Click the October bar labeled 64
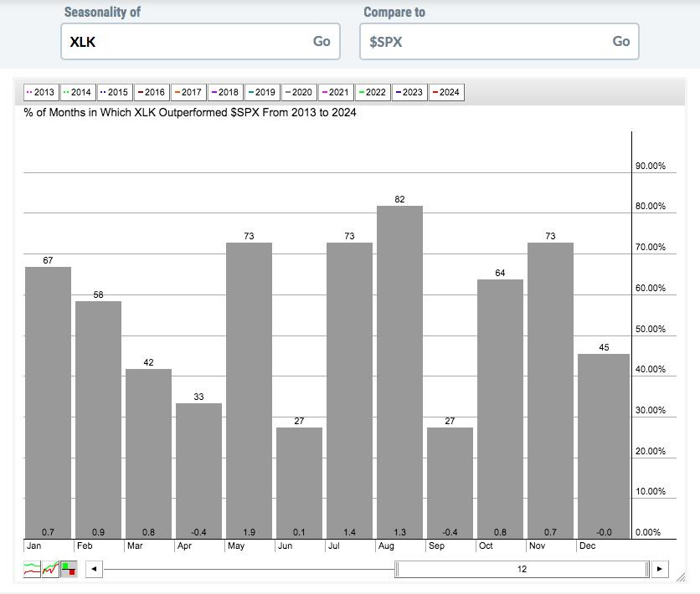This screenshot has width=700, height=594. pyautogui.click(x=500, y=409)
